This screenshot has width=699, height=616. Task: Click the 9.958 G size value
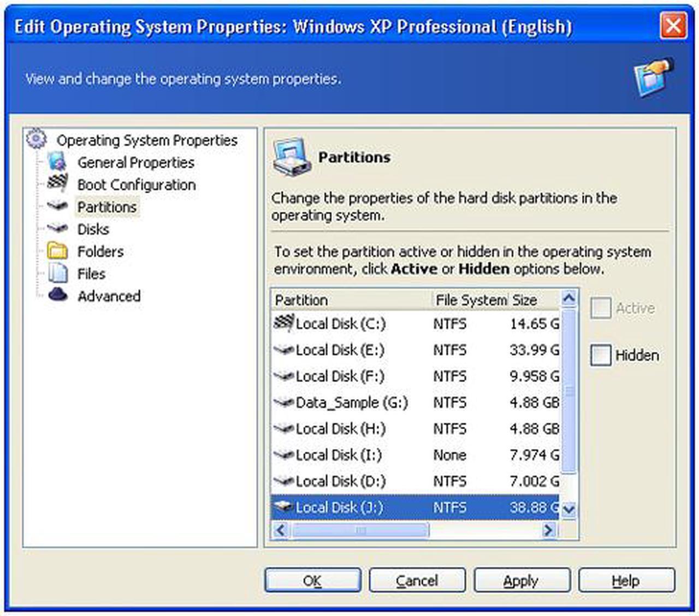coord(535,376)
